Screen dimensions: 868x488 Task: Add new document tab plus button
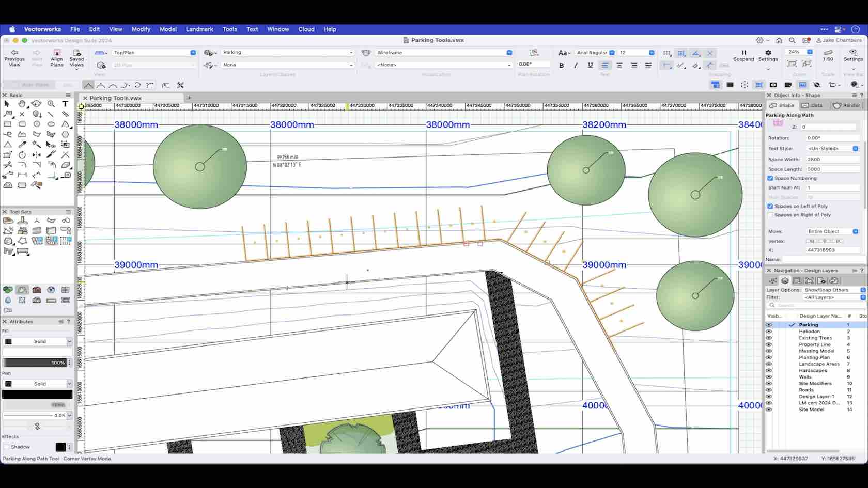pos(189,98)
